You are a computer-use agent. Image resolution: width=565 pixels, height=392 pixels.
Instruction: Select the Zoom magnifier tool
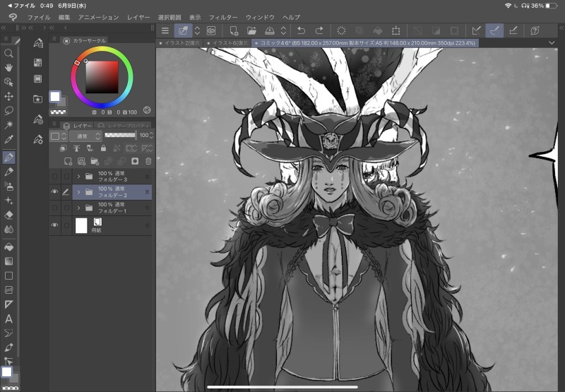click(x=9, y=54)
